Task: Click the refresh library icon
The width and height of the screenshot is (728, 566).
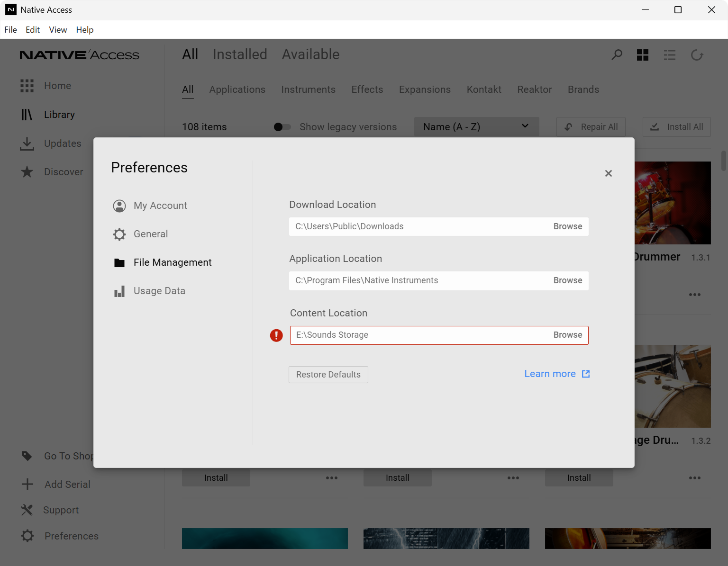Action: [697, 55]
